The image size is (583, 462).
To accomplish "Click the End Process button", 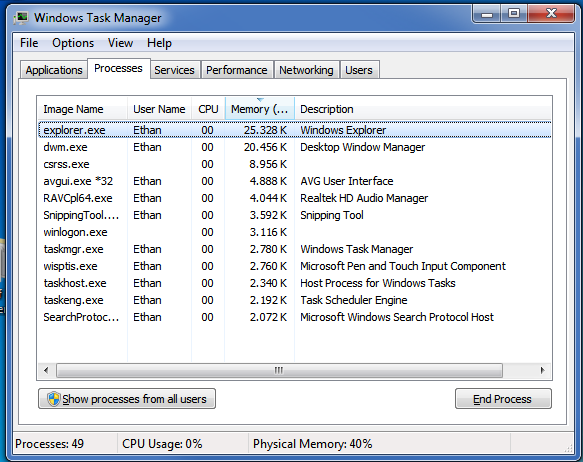I will pyautogui.click(x=503, y=399).
